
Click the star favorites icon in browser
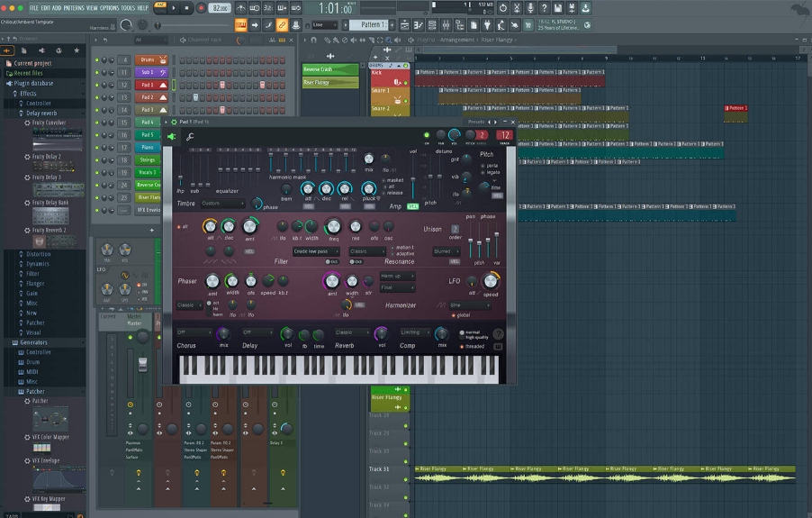(77, 50)
